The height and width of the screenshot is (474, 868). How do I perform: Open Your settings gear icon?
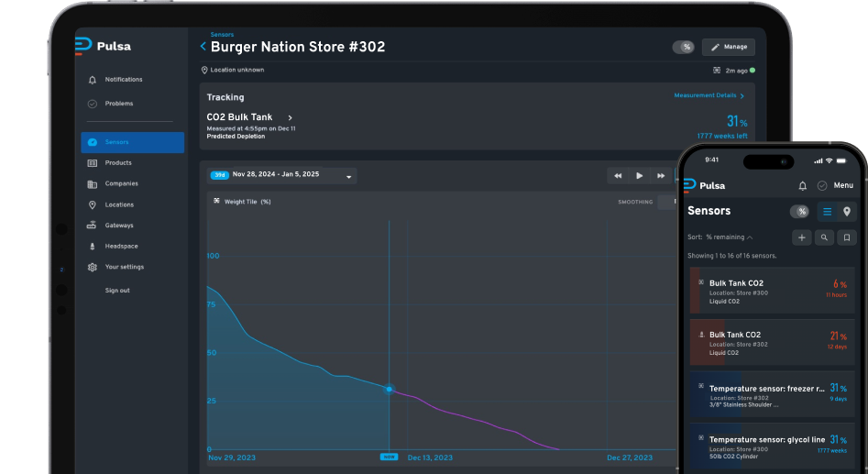click(92, 268)
